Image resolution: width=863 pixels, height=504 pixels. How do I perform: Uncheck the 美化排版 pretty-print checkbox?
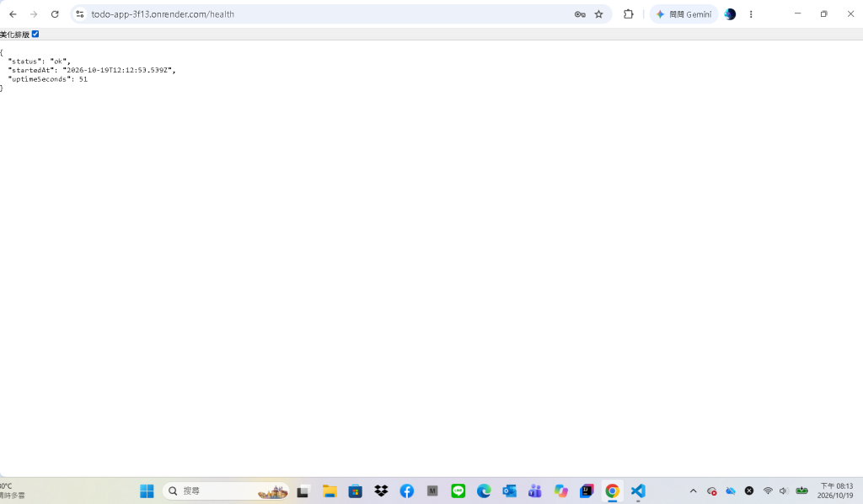(35, 34)
